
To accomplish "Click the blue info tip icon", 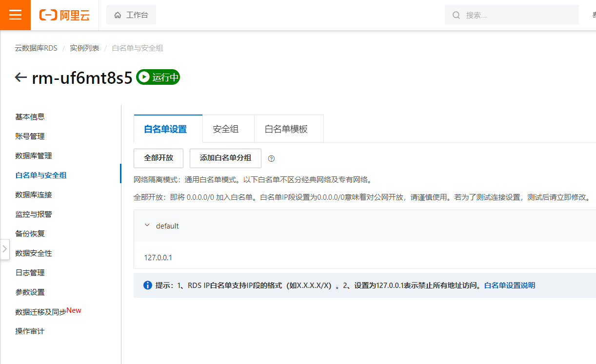I will (148, 285).
